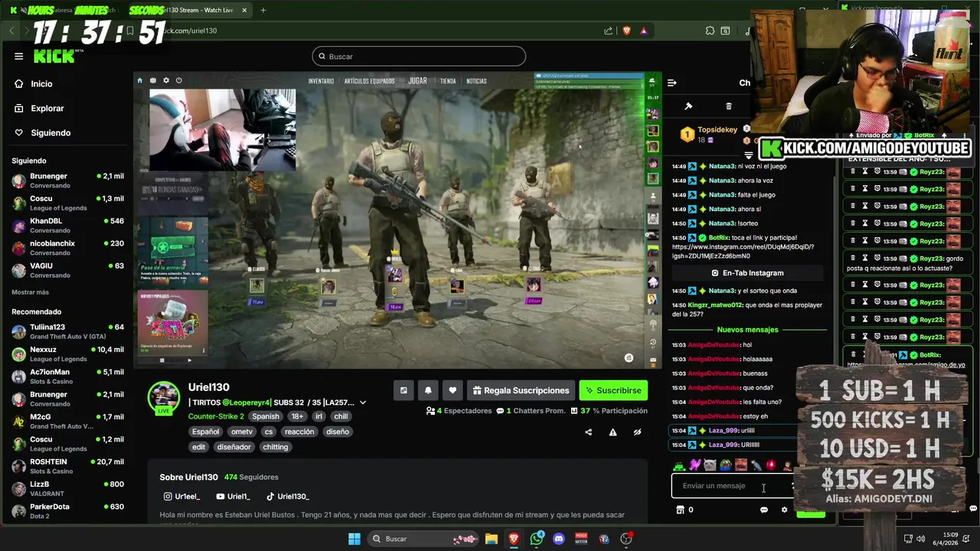Open M2cG recommended channel
This screenshot has height=551, width=980.
pyautogui.click(x=67, y=421)
